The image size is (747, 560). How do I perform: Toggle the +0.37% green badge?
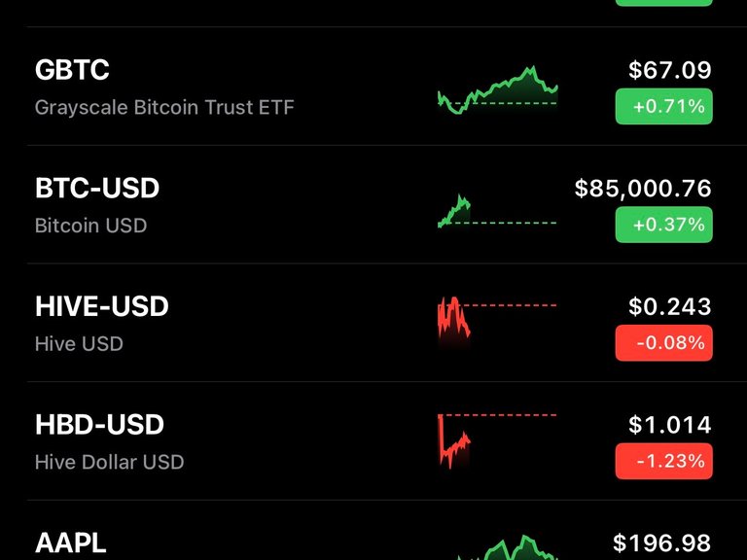point(663,225)
